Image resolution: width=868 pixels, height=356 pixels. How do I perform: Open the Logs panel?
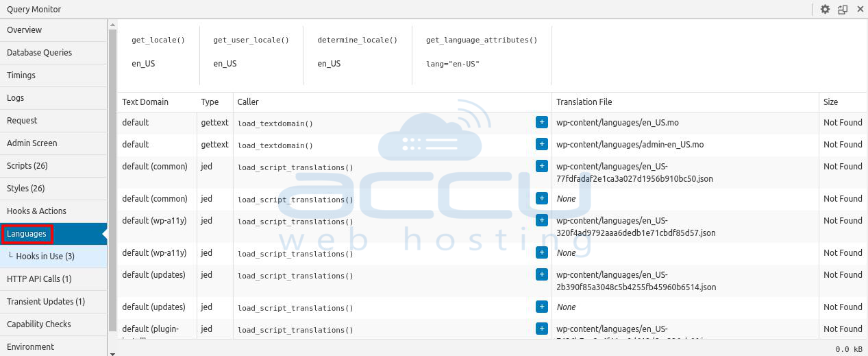coord(53,98)
